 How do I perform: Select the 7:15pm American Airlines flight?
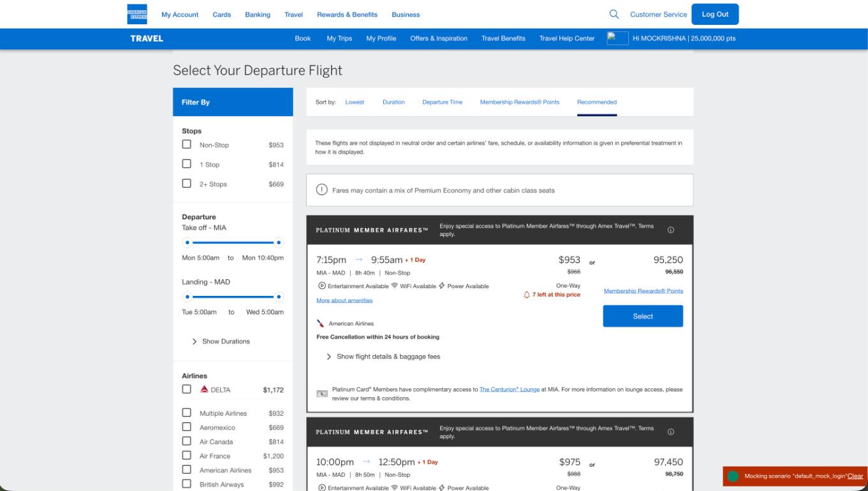tap(643, 316)
